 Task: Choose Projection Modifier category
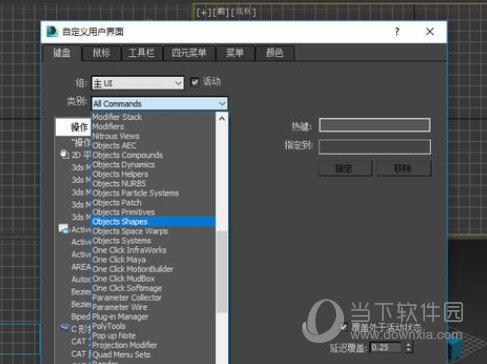(153, 345)
